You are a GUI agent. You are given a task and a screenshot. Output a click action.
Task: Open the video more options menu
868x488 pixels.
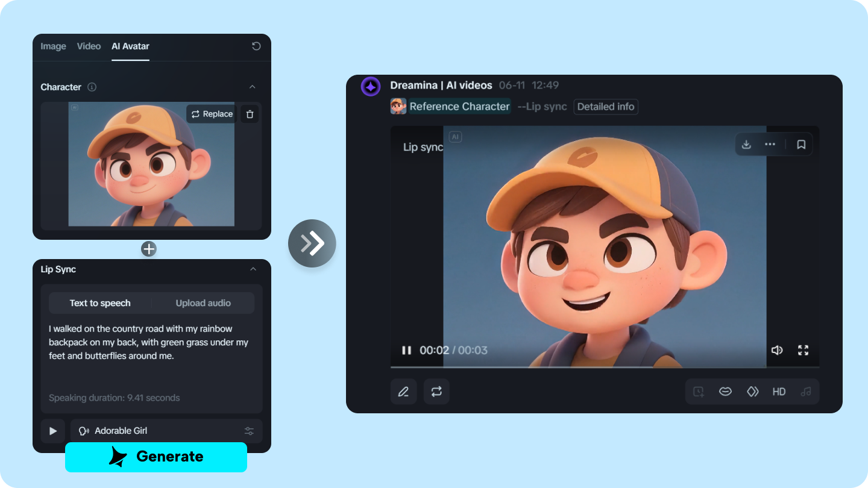(770, 145)
